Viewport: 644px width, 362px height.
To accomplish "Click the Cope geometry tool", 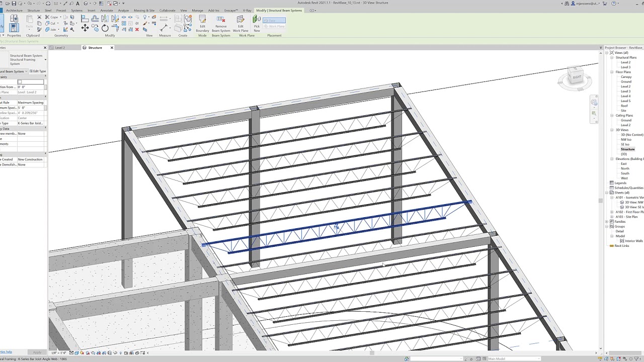I will (52, 17).
